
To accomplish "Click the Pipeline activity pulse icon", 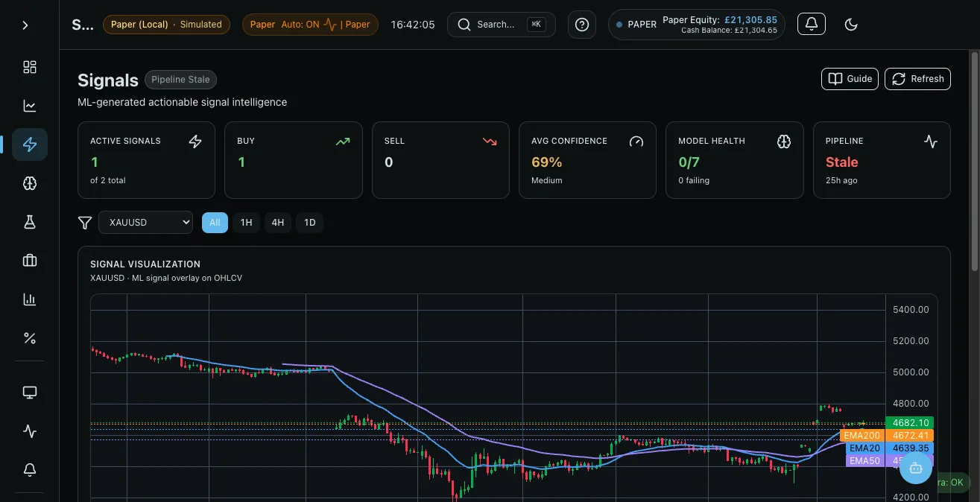I will pyautogui.click(x=931, y=142).
